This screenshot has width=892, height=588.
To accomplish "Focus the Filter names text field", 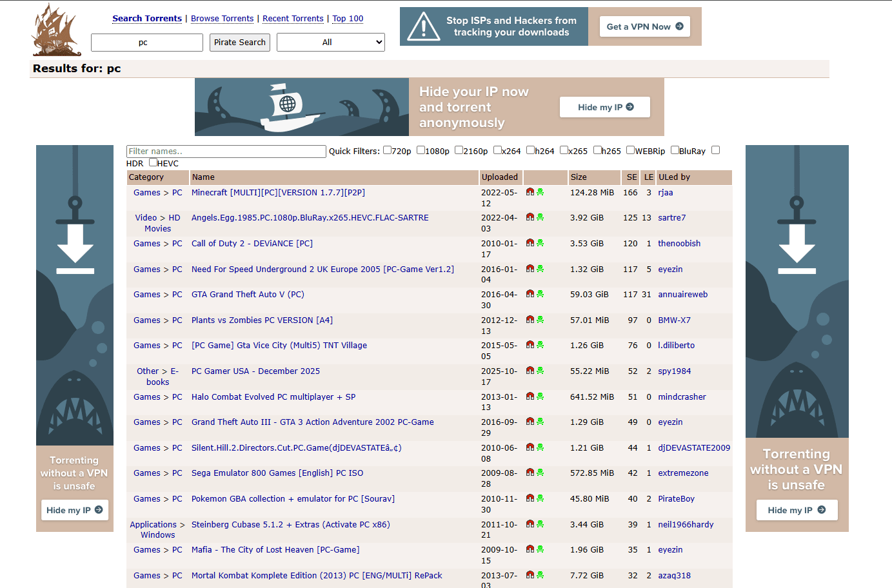I will coord(226,152).
